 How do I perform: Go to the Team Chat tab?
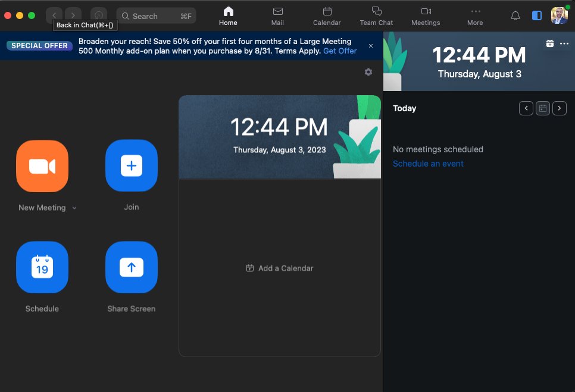tap(376, 16)
